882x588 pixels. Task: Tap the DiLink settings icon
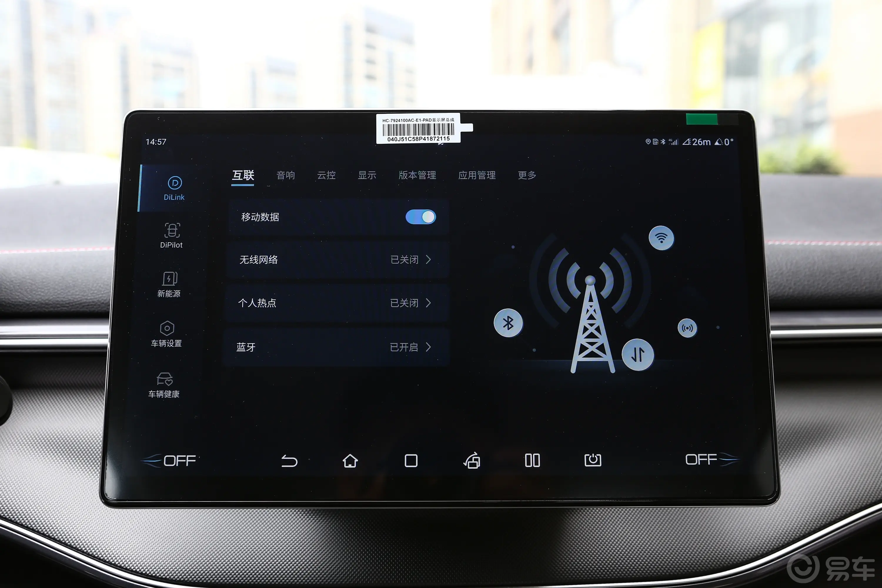click(x=169, y=186)
